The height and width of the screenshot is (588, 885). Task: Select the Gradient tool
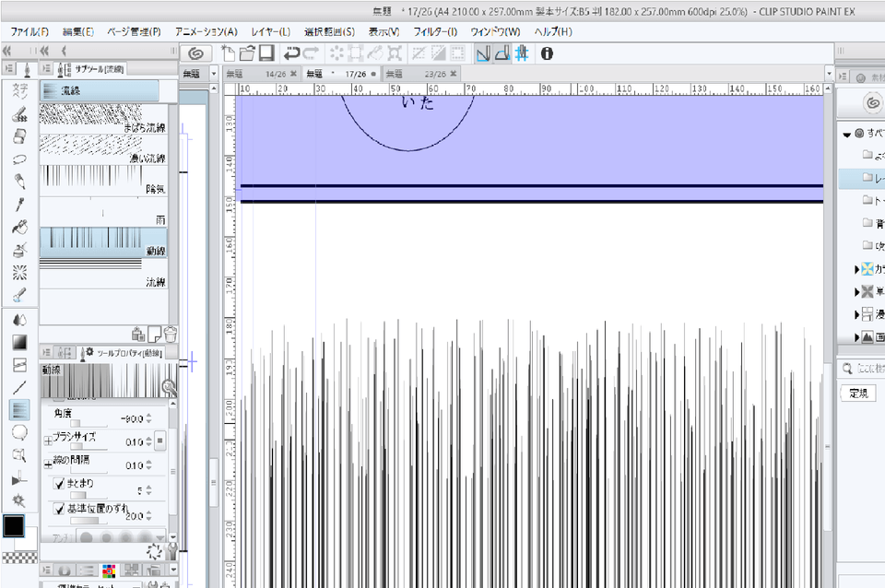[x=19, y=342]
